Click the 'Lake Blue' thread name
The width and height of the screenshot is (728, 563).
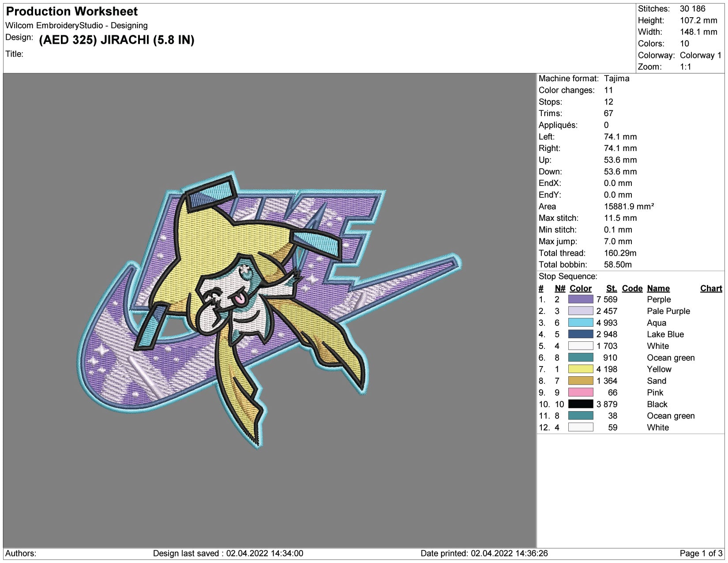tap(665, 334)
